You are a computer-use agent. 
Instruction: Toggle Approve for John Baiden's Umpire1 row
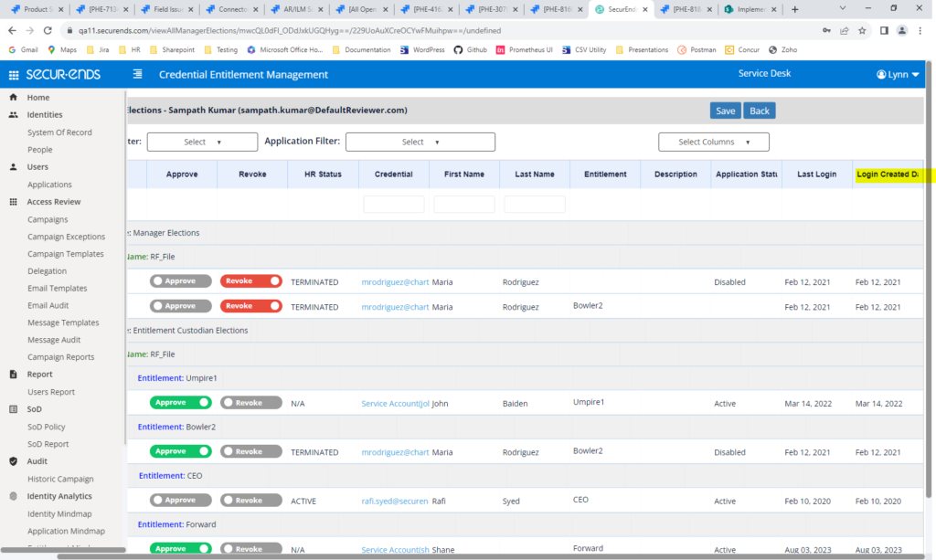click(x=180, y=403)
